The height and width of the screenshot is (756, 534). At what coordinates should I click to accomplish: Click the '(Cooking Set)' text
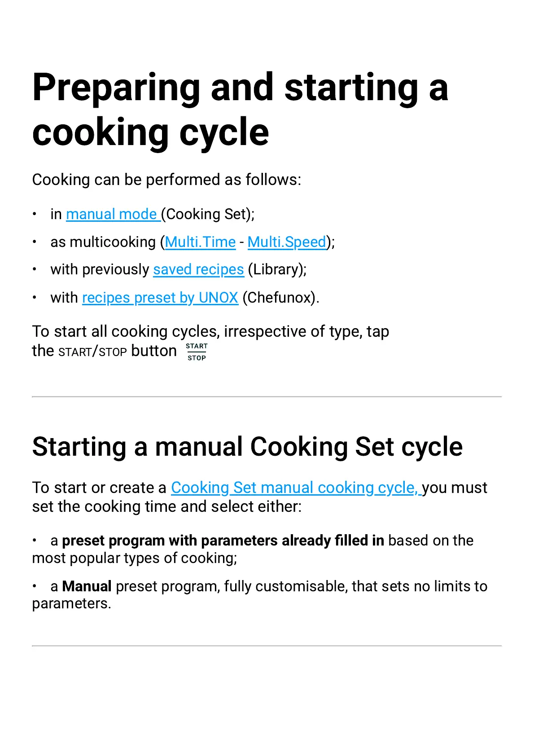(x=208, y=214)
